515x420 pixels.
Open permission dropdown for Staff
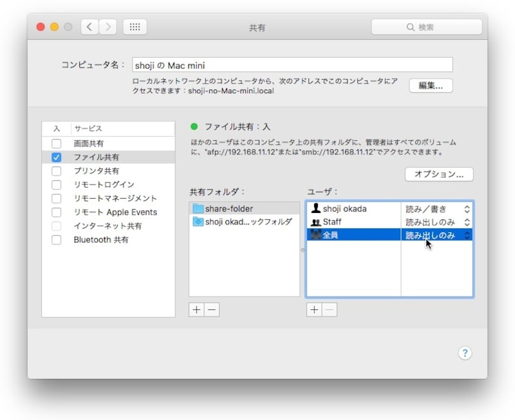point(467,222)
